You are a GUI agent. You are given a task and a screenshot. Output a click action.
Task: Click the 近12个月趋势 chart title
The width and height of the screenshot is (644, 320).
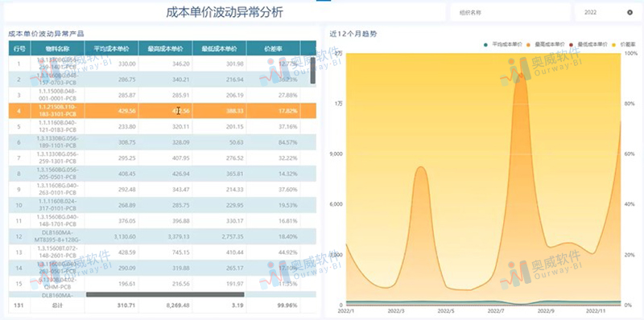coord(353,34)
